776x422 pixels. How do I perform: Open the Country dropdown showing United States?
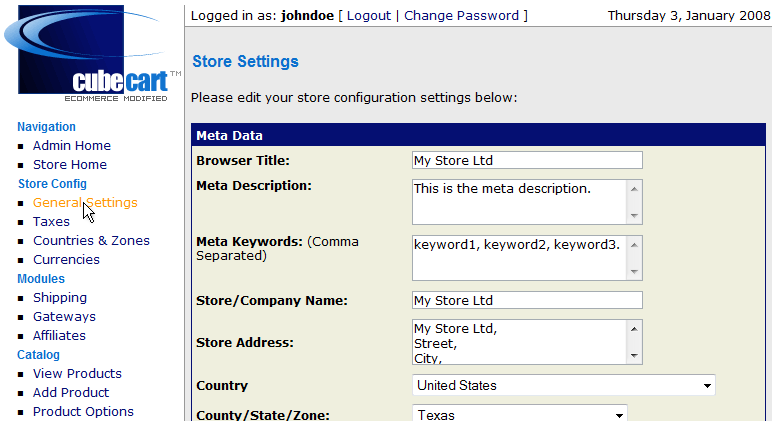click(564, 385)
